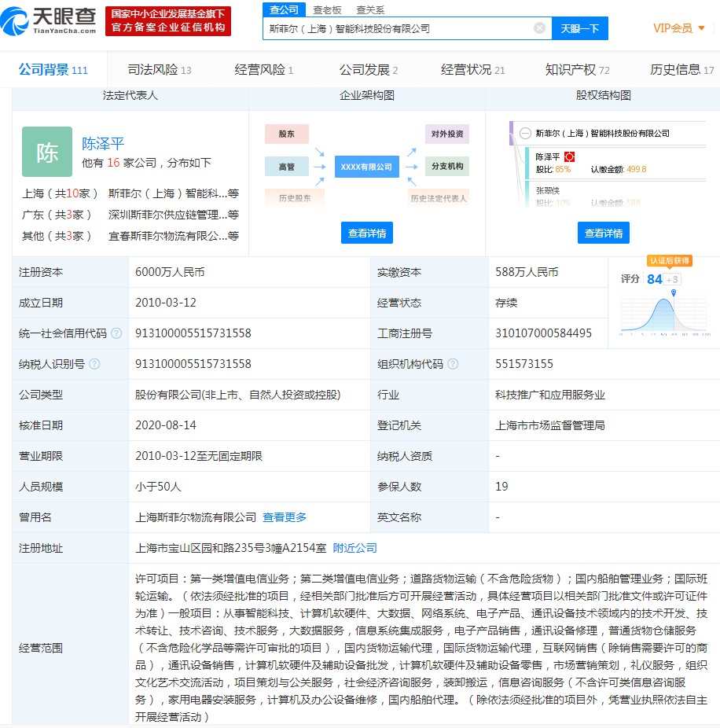720x728 pixels.
Task: Open 斯菲尔（上海）智能科... company link
Action: point(174,193)
